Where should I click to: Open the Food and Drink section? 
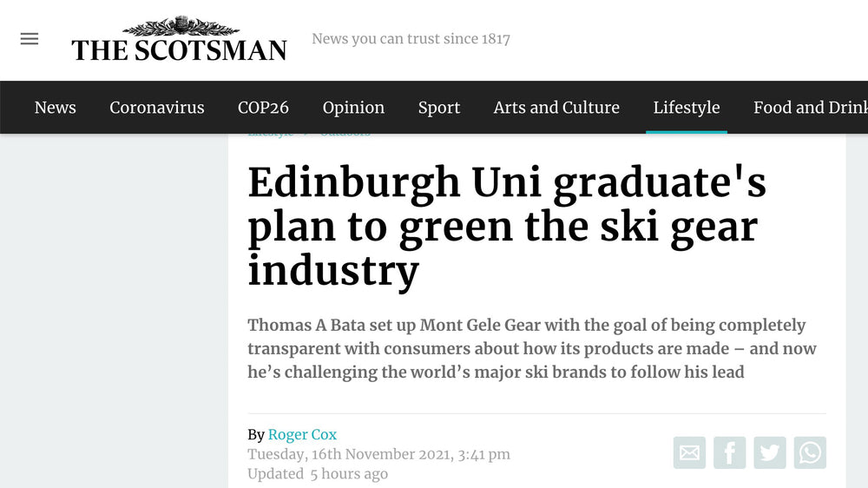point(809,108)
